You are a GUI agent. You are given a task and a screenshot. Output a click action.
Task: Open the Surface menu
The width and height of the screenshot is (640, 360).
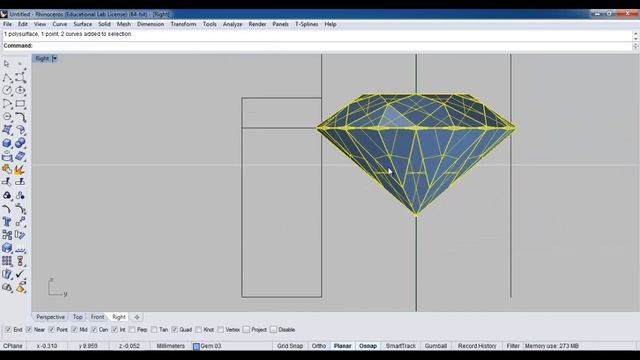pos(82,24)
